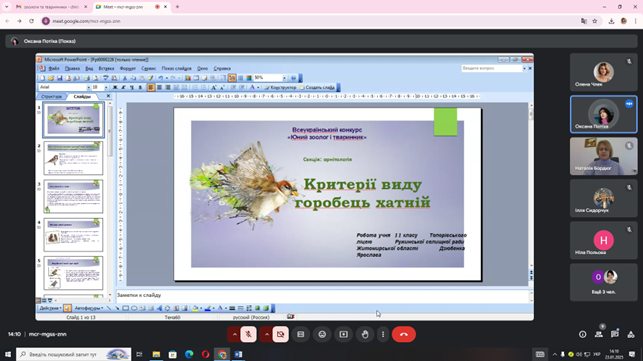This screenshot has height=361, width=643.
Task: Raise hand in the meeting
Action: pyautogui.click(x=365, y=334)
